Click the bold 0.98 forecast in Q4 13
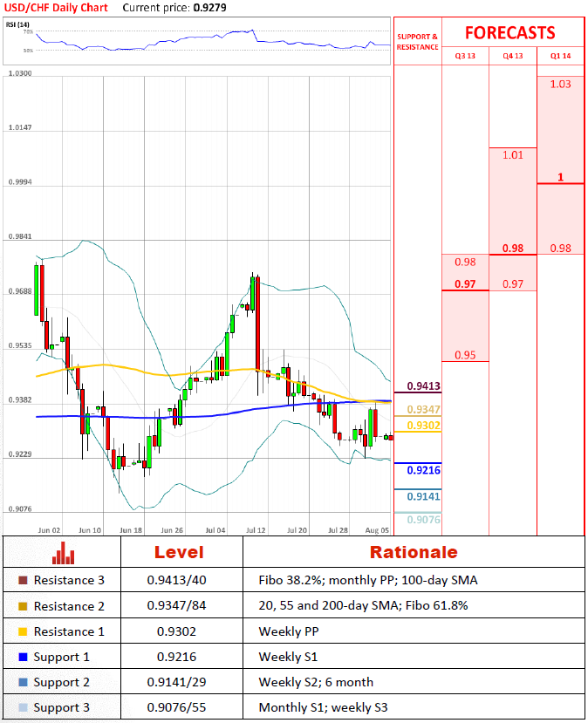Screen dimensions: 588x723 pos(513,249)
